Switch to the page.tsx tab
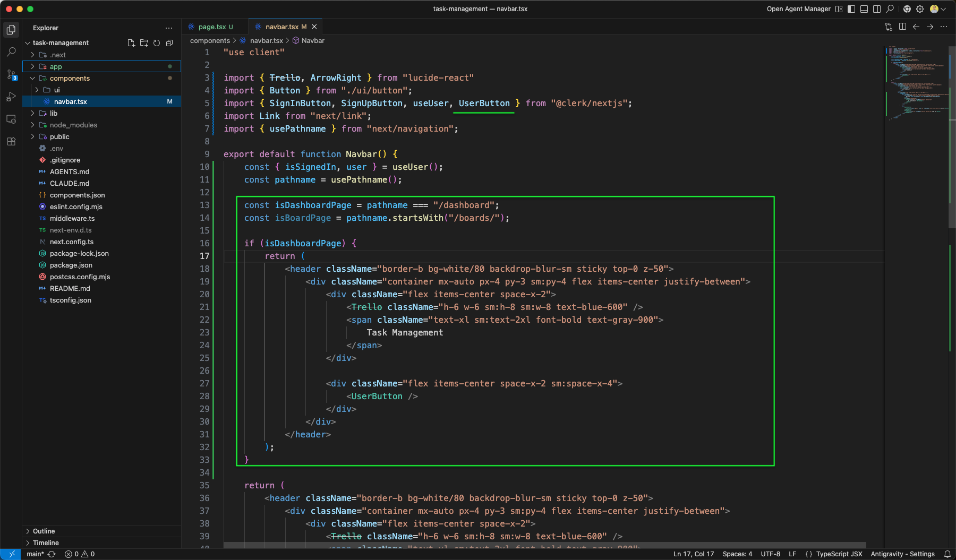956x560 pixels. pyautogui.click(x=215, y=27)
